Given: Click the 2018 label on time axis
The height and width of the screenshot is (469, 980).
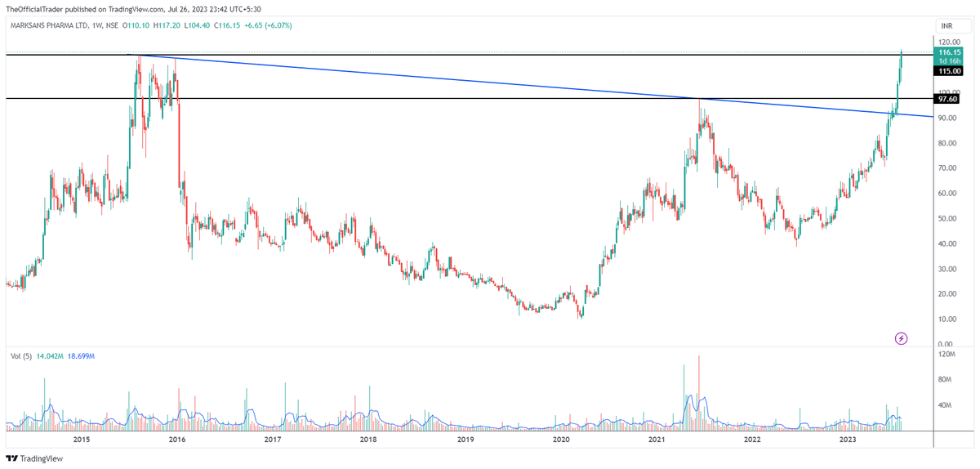Looking at the screenshot, I should 368,440.
